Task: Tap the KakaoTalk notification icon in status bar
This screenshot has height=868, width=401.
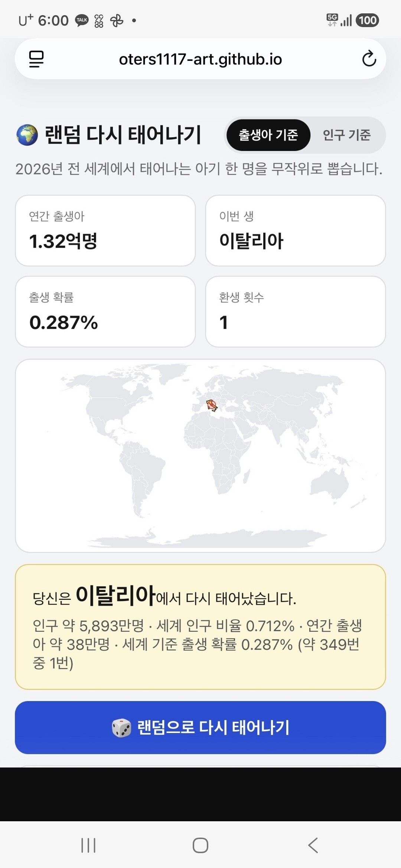Action: [x=82, y=20]
